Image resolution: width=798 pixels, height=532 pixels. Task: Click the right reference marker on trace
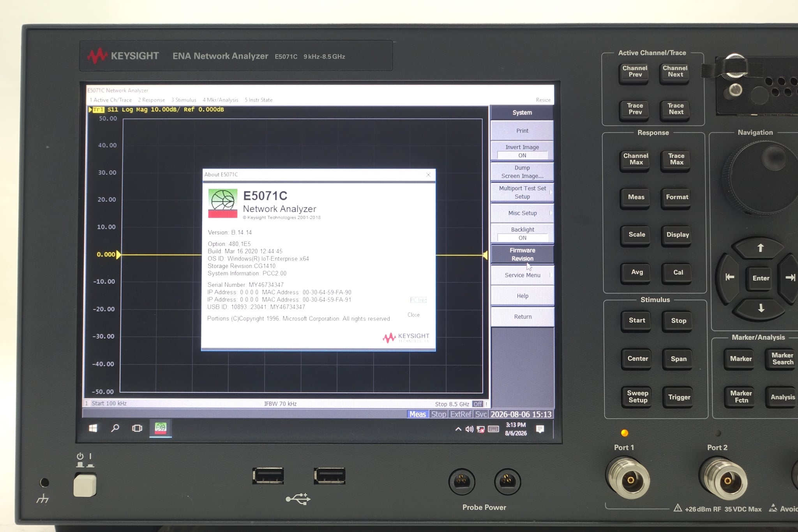(485, 255)
